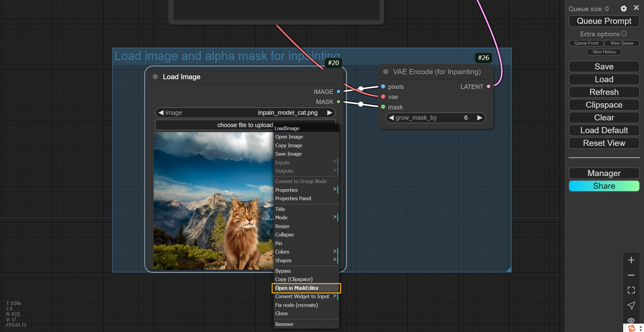Click the midpoint dot on the MASK-to-mask link
The width and height of the screenshot is (644, 332).
(361, 104)
